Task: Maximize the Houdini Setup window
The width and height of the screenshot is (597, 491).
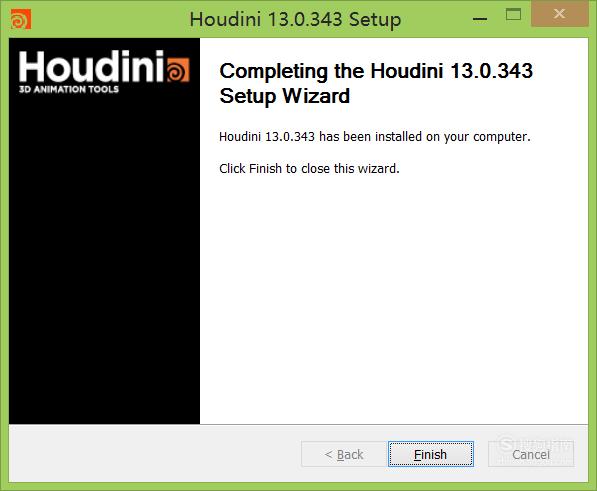Action: tap(513, 15)
